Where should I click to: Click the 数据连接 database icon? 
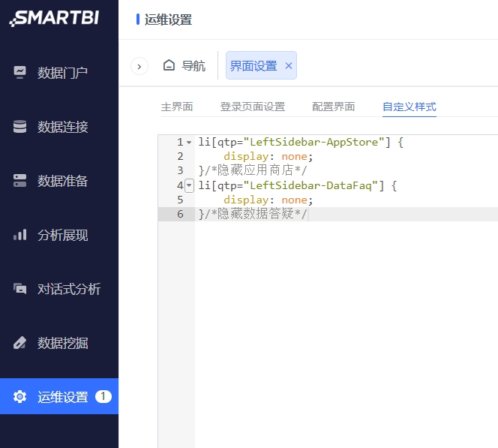19,127
